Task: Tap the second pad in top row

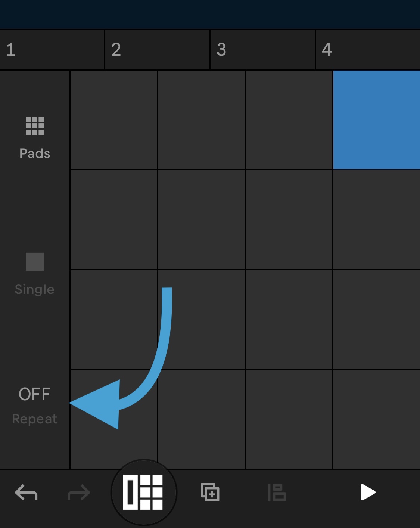Action: [202, 120]
